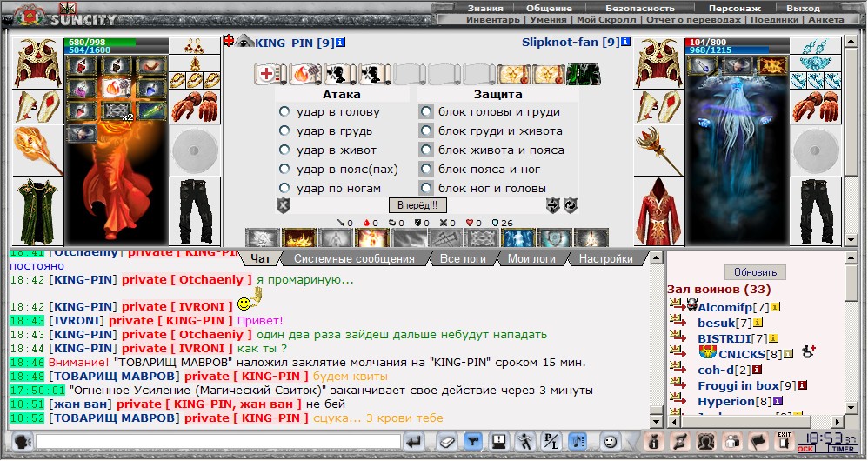Viewport: 868px width, 461px height.
Task: Switch to the 'Мои логи' tab
Action: [x=531, y=258]
